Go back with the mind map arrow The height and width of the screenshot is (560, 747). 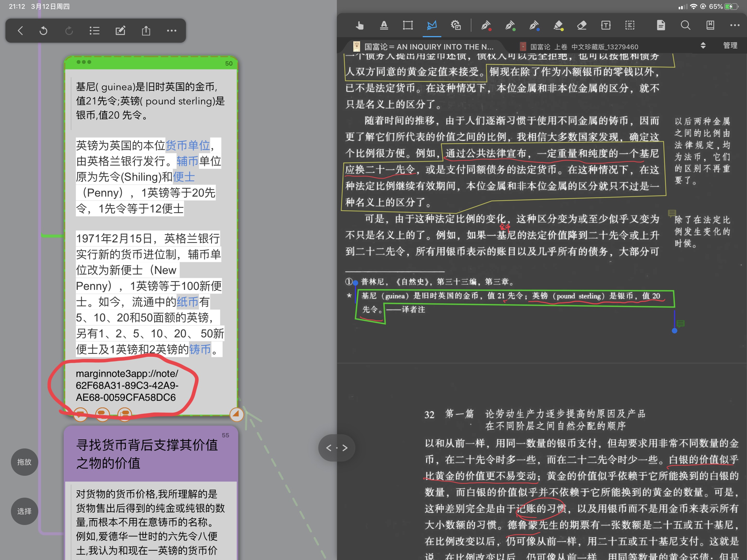20,31
